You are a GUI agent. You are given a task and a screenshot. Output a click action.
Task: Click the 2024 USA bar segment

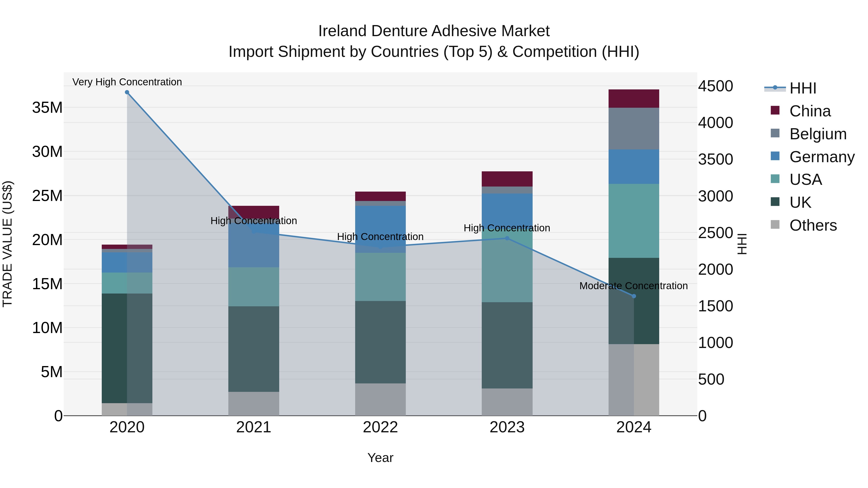(x=634, y=221)
